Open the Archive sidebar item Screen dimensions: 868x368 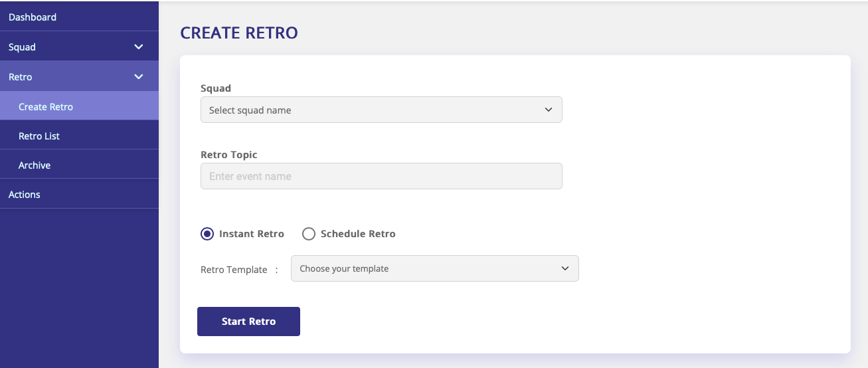[x=35, y=165]
